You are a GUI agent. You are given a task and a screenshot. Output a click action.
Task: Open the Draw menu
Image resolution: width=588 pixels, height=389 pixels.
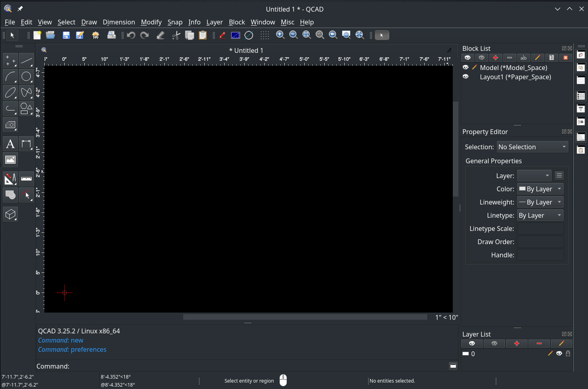pos(89,22)
